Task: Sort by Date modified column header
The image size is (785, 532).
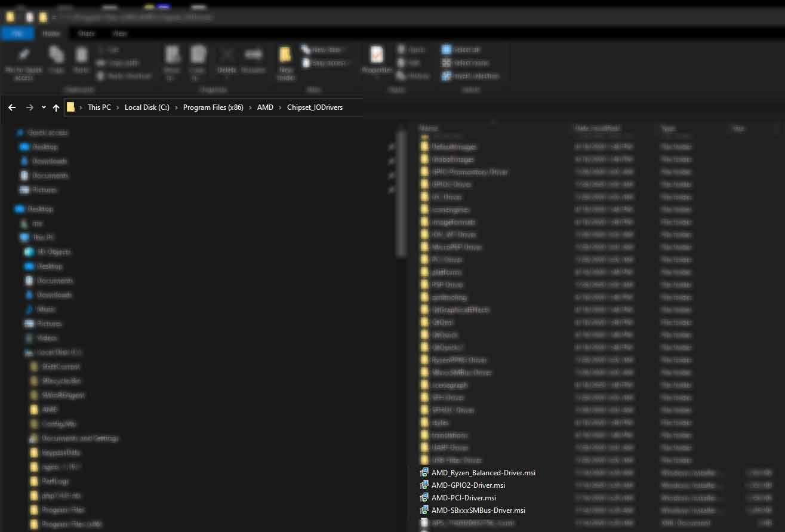Action: click(597, 128)
